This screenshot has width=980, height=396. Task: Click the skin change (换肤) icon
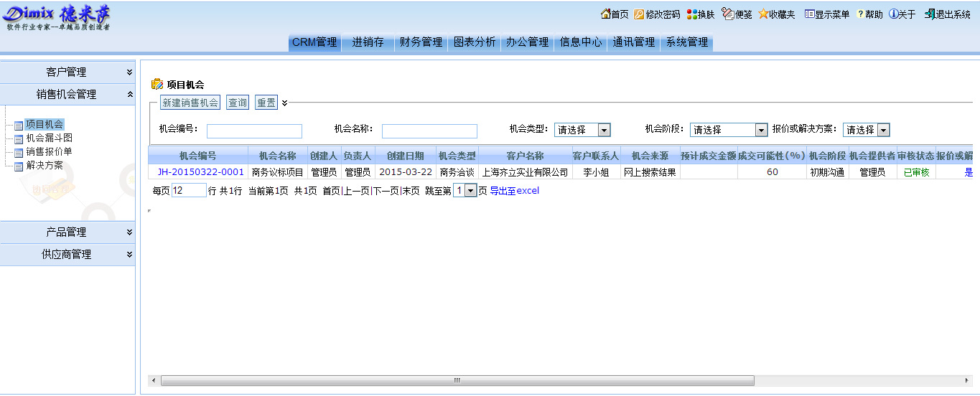point(692,14)
